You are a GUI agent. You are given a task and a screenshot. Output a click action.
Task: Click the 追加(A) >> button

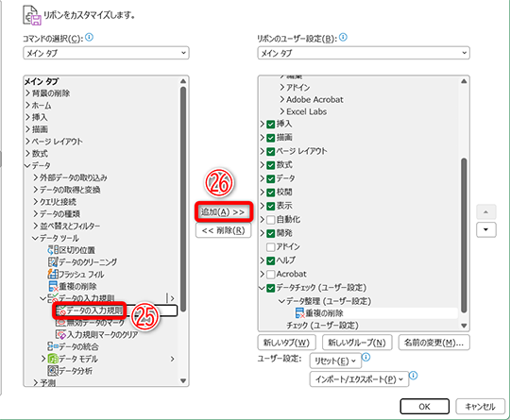(224, 212)
